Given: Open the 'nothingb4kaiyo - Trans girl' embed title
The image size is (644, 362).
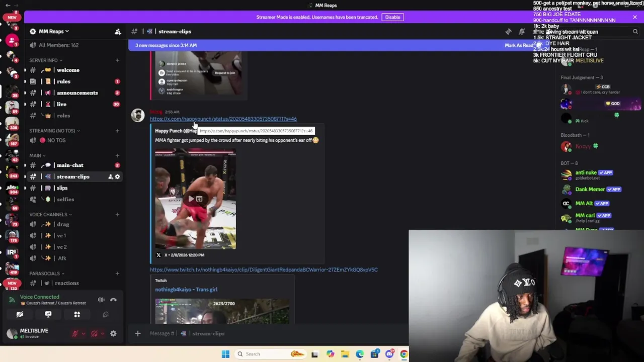Looking at the screenshot, I should tap(186, 290).
